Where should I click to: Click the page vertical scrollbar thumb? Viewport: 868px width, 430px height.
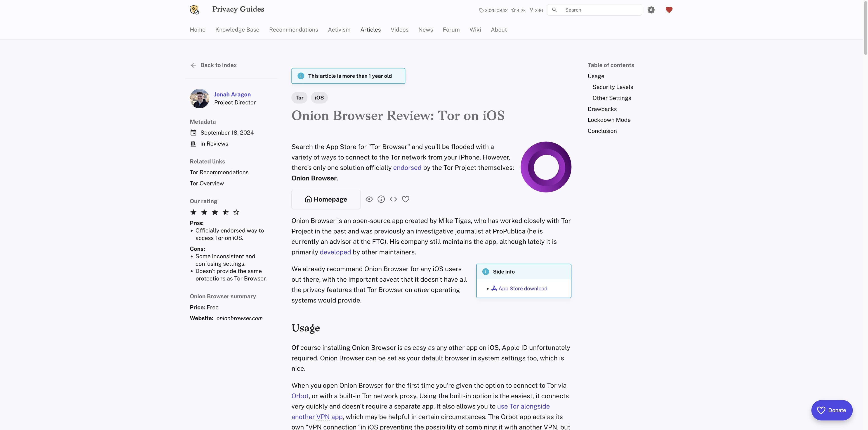pos(866,28)
